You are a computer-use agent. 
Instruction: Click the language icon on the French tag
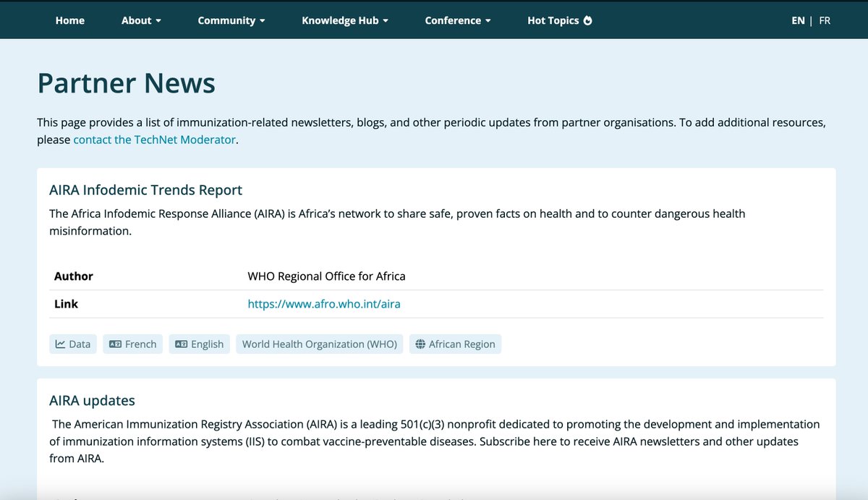click(115, 344)
